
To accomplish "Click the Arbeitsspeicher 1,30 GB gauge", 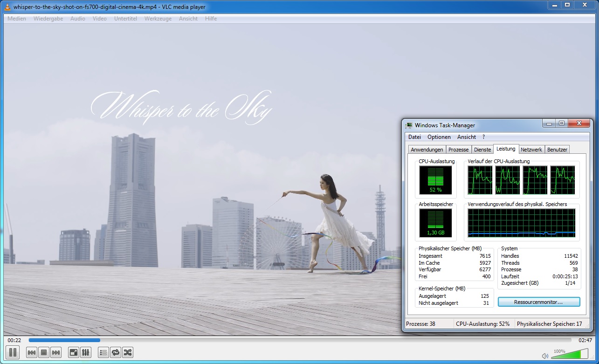I will [x=435, y=222].
